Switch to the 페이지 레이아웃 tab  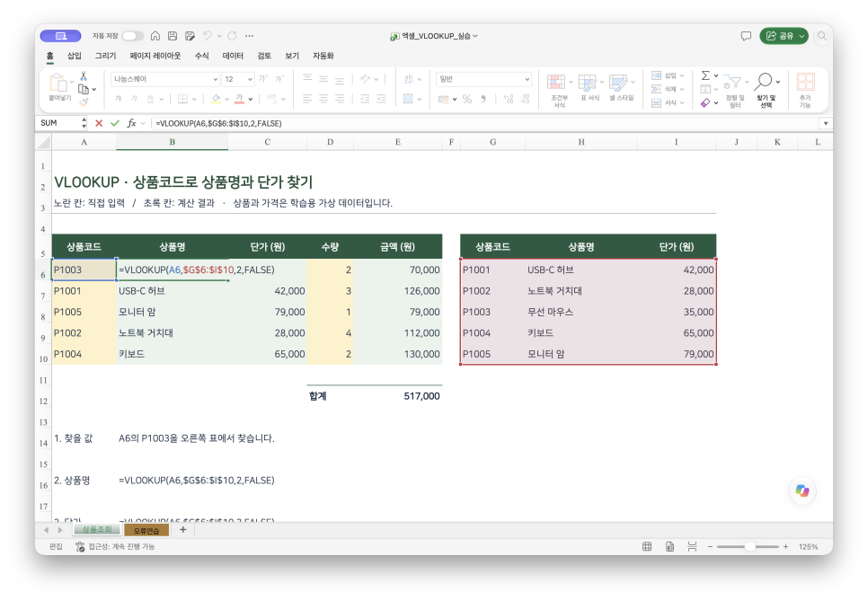[x=155, y=56]
